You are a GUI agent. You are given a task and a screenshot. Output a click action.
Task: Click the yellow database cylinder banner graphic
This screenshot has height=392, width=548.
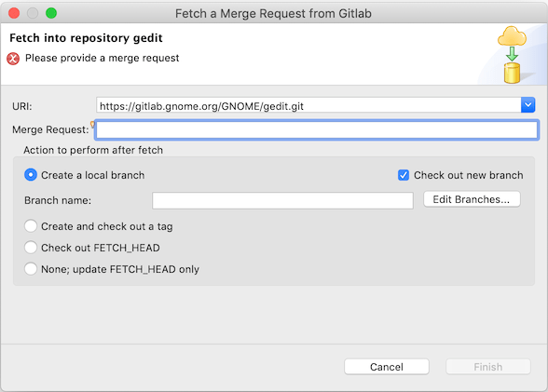pos(512,73)
